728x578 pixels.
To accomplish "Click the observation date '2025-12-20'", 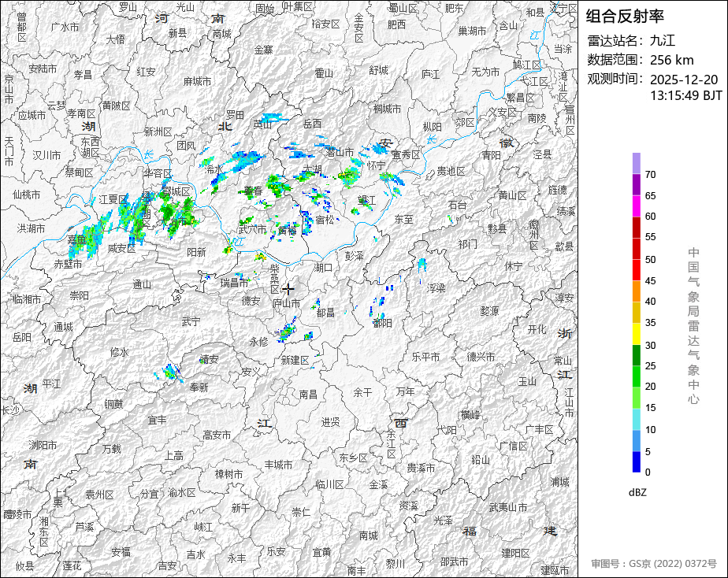I will 684,80.
